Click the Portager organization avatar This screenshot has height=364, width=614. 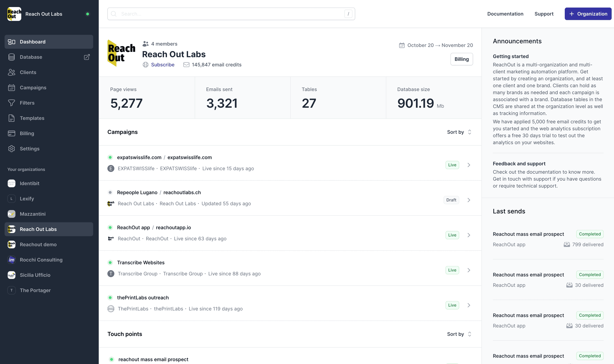pos(12,290)
